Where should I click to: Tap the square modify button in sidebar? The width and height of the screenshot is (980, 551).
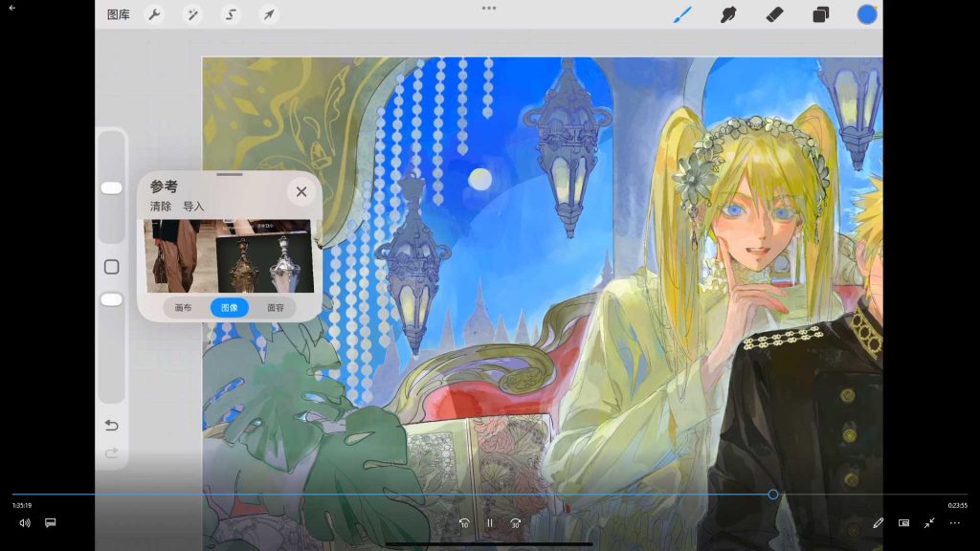point(111,267)
